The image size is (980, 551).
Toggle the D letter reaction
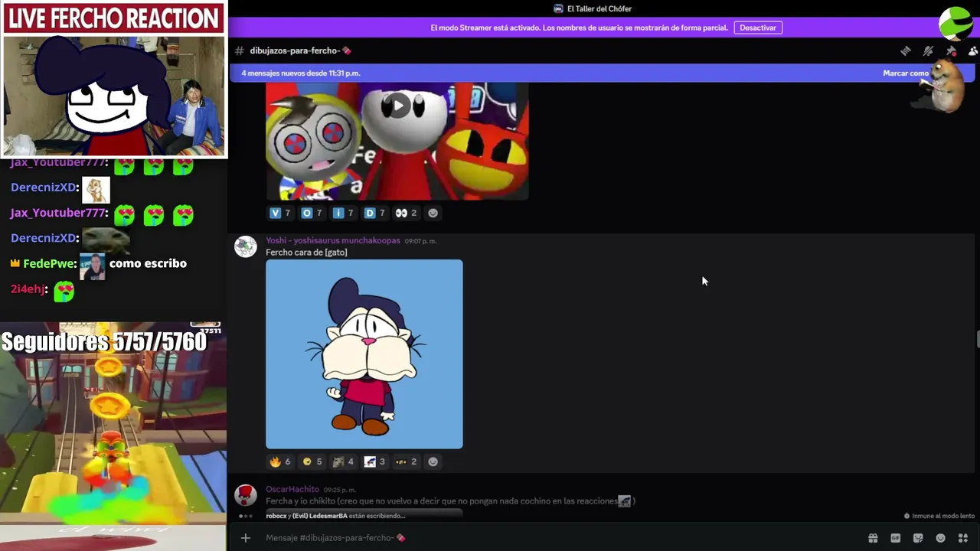tap(374, 213)
